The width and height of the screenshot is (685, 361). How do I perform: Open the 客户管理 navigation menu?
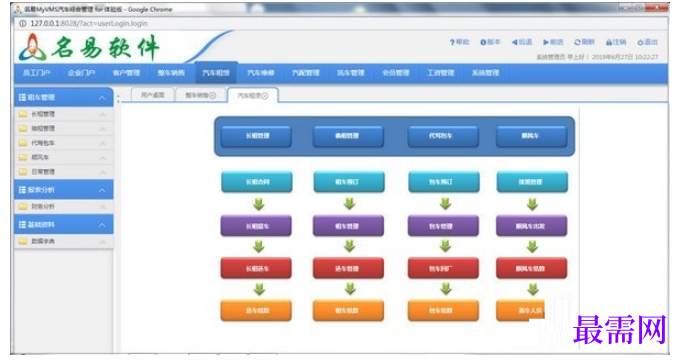(x=126, y=73)
